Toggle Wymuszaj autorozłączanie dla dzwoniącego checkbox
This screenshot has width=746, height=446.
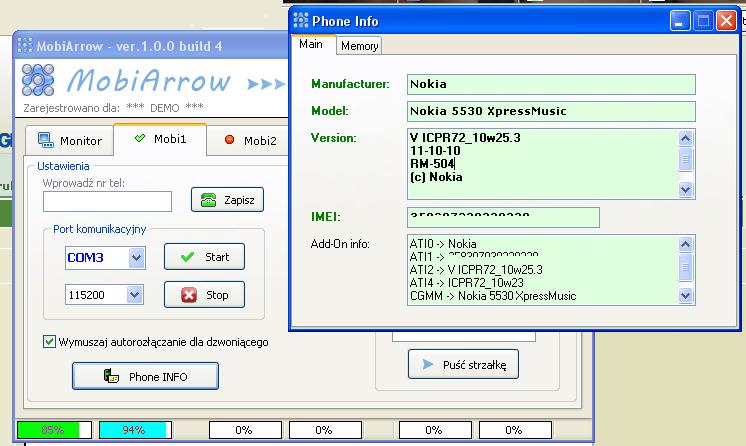pos(49,341)
